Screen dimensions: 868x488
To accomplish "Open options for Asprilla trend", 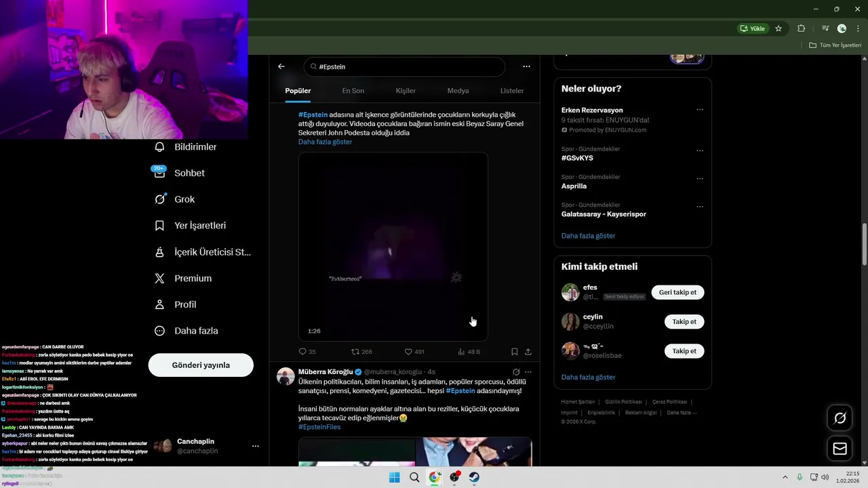I will tap(700, 179).
